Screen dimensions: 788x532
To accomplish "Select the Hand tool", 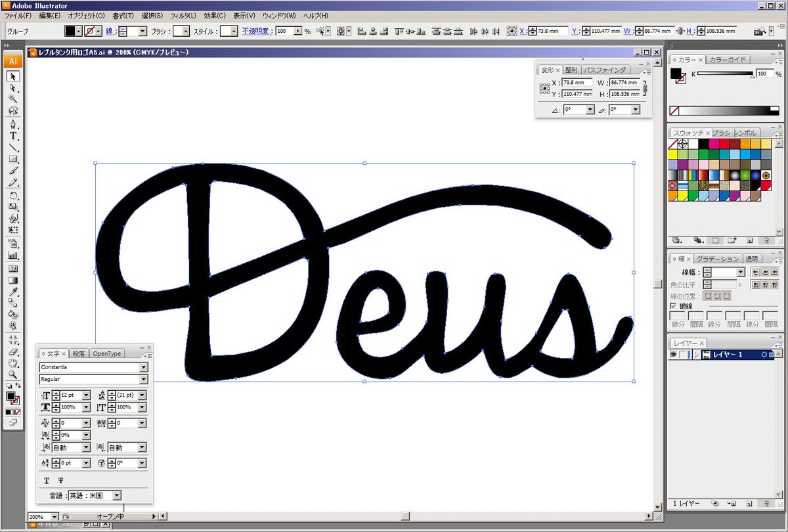I will coord(13,365).
